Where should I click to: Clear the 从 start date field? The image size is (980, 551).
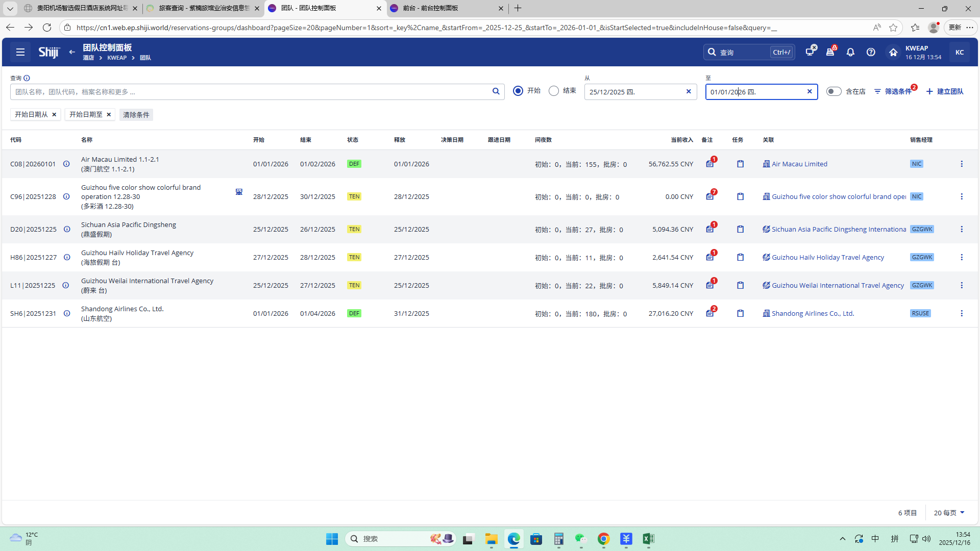pos(689,91)
